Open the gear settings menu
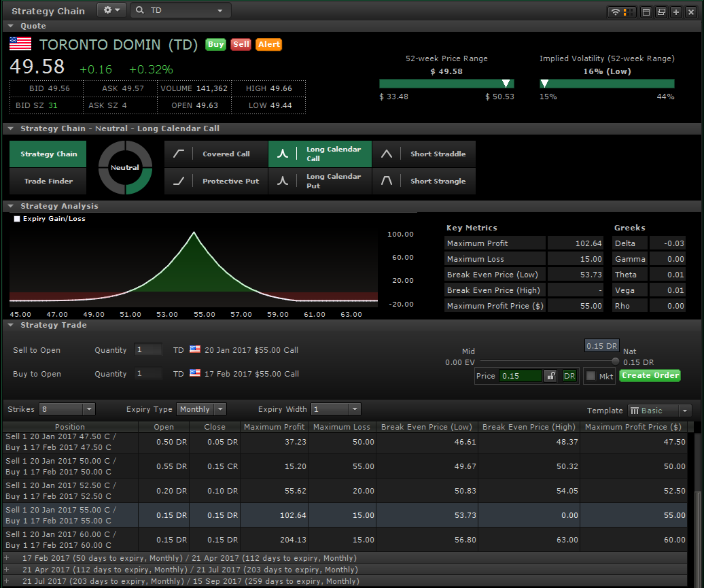Image resolution: width=704 pixels, height=588 pixels. click(x=111, y=10)
